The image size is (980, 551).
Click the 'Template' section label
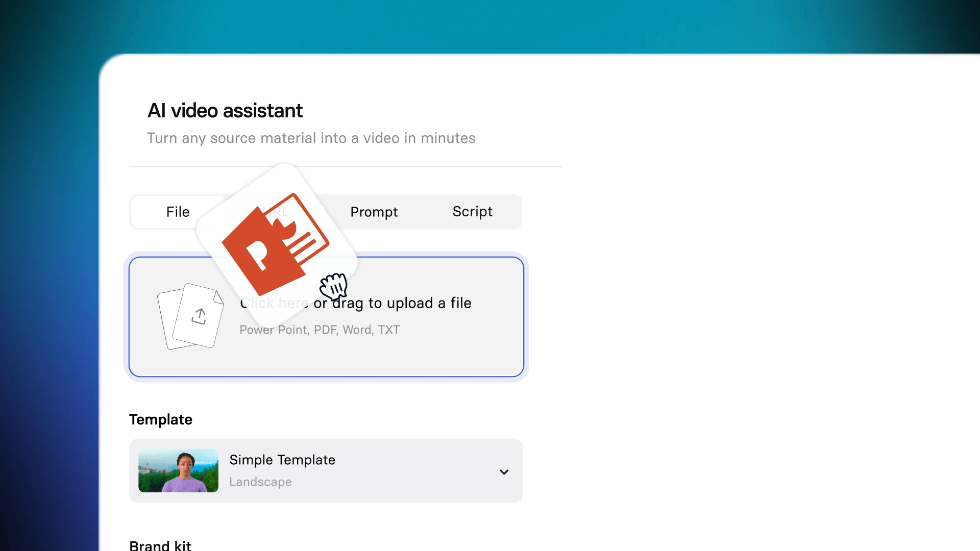coord(161,419)
